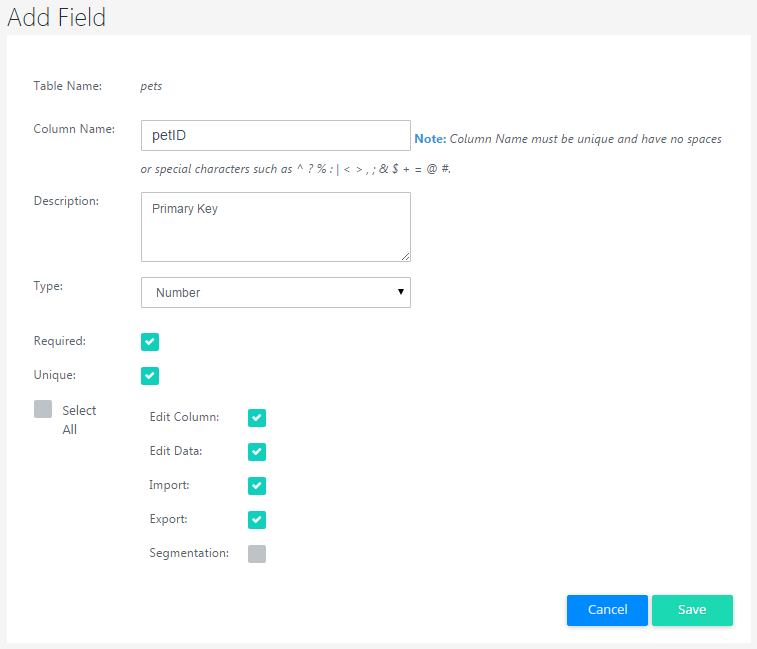The width and height of the screenshot is (757, 649).
Task: Disable the Edit Column permission checkbox
Action: 257,418
